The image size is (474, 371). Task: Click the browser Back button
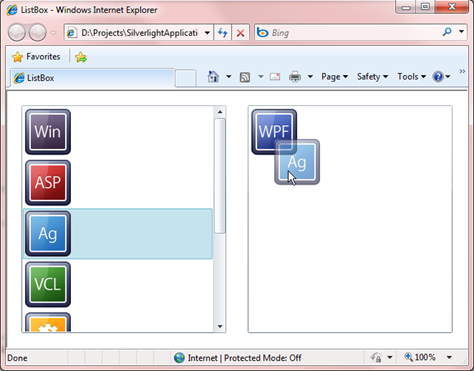[17, 33]
